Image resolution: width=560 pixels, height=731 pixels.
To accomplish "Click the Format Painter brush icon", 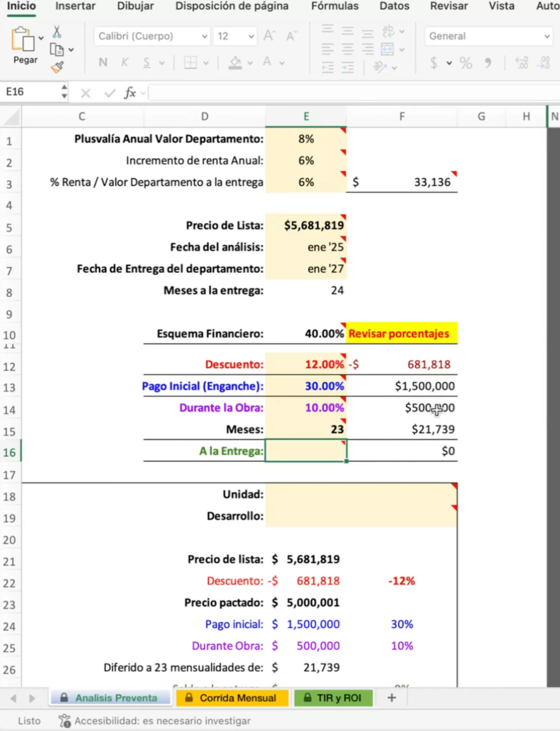I will pos(57,67).
